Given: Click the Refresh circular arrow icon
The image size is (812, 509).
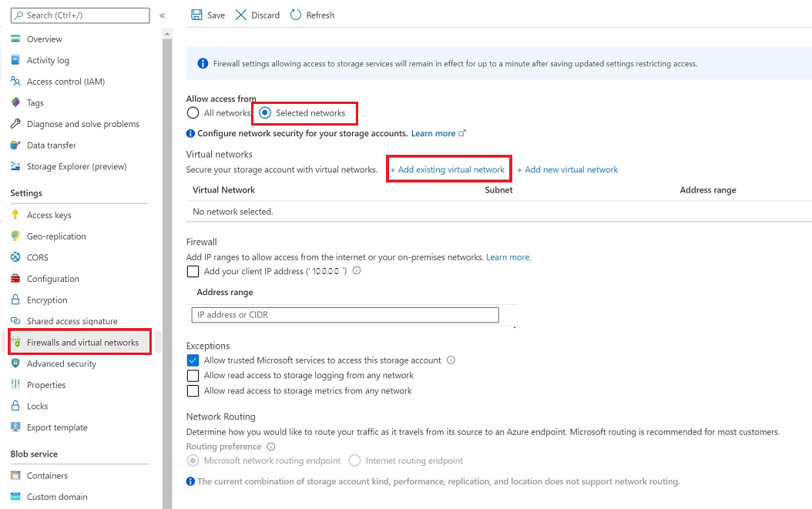Looking at the screenshot, I should (x=296, y=15).
